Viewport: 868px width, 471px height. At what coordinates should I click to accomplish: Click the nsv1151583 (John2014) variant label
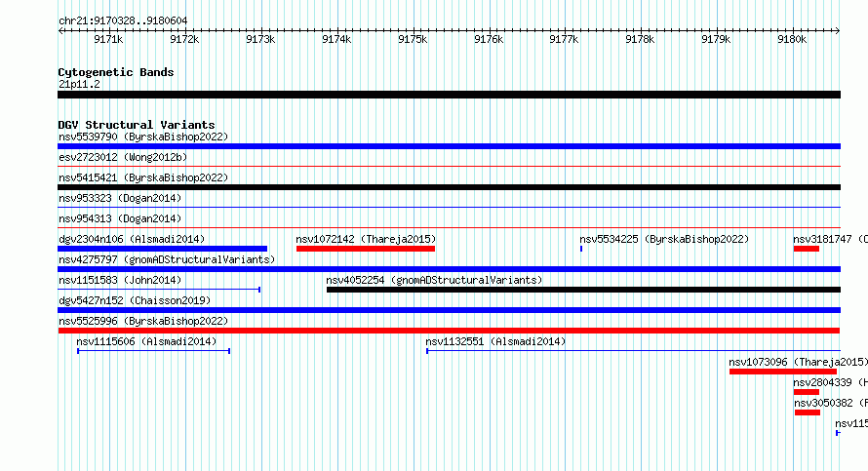[x=120, y=280]
